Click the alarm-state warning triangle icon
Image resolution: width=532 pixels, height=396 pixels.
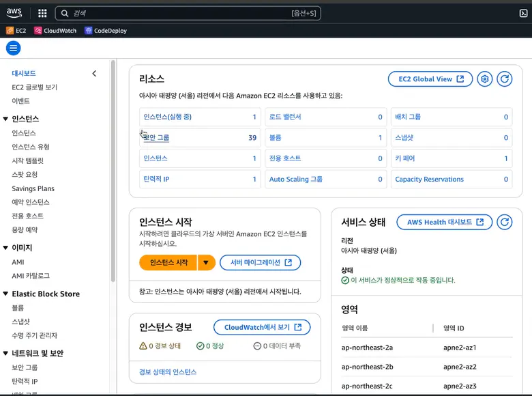pyautogui.click(x=143, y=345)
